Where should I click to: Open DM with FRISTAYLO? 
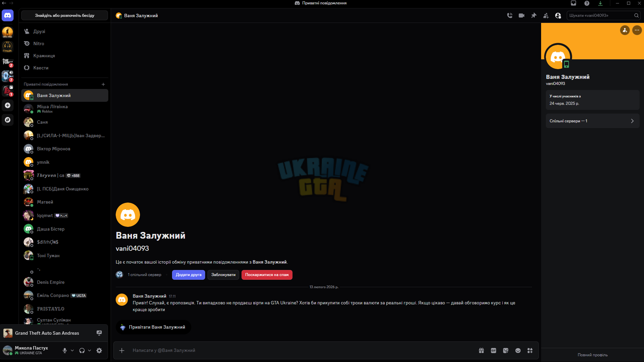click(65, 309)
